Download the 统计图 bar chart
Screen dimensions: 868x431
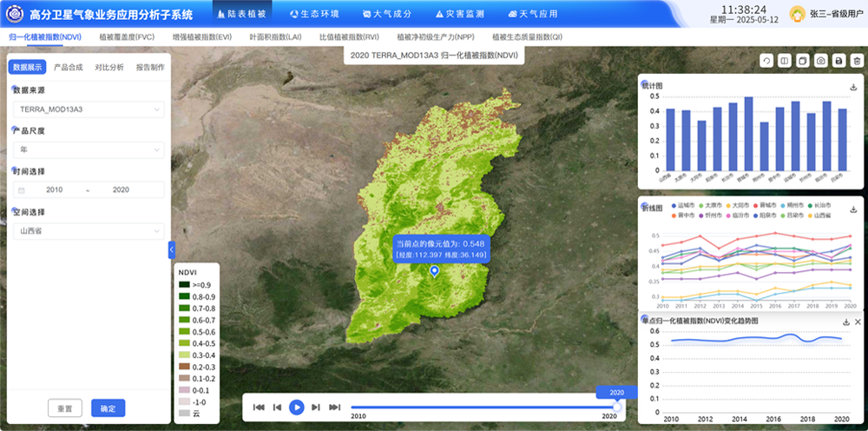click(x=853, y=87)
